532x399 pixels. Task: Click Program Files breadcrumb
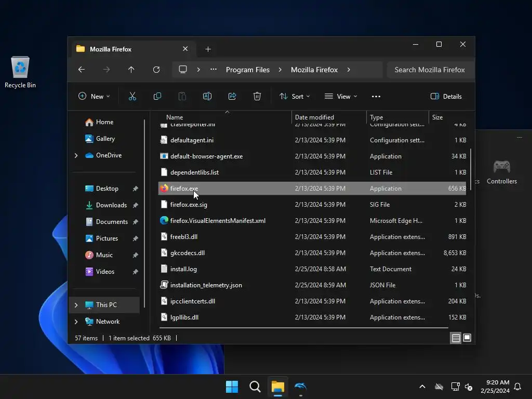click(x=248, y=70)
